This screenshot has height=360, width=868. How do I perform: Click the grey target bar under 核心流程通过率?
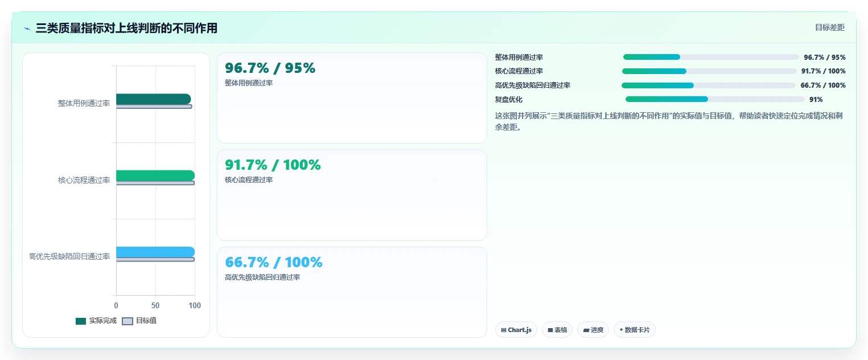pyautogui.click(x=155, y=183)
